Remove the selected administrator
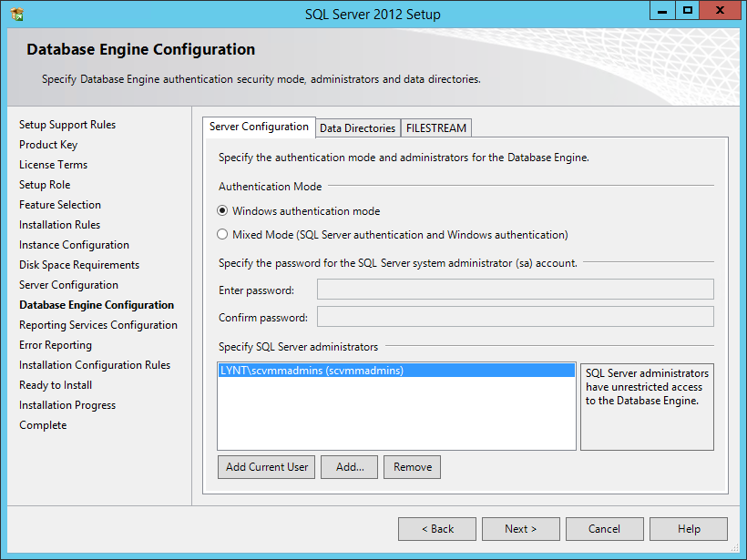The width and height of the screenshot is (747, 560). click(x=412, y=467)
